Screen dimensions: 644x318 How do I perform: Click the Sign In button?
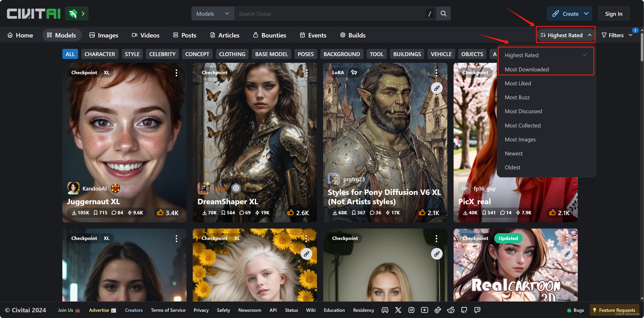coord(614,14)
